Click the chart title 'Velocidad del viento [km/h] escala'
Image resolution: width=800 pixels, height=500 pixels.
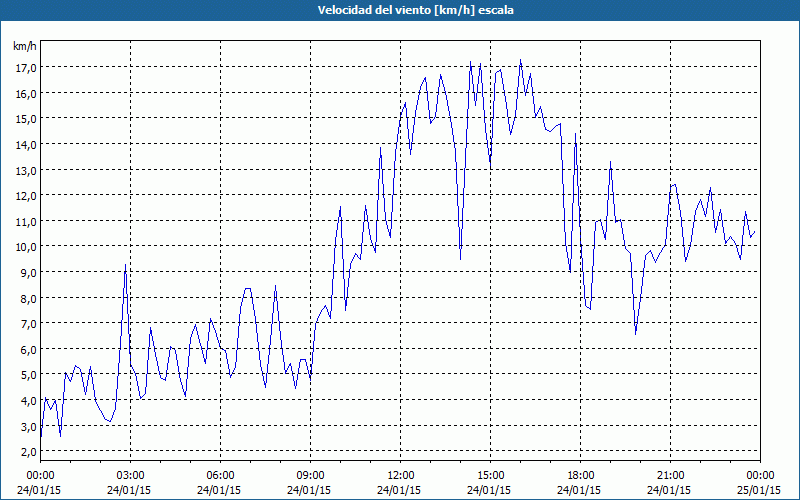(415, 10)
